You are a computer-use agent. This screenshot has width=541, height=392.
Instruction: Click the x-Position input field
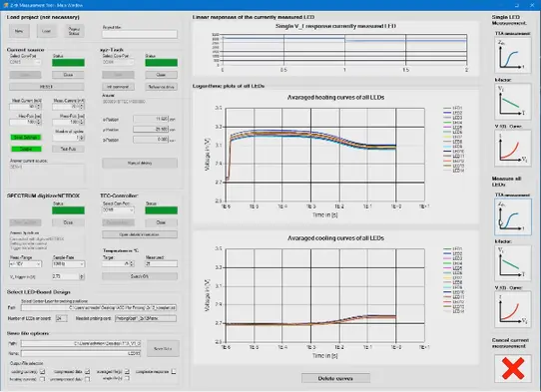[151, 119]
